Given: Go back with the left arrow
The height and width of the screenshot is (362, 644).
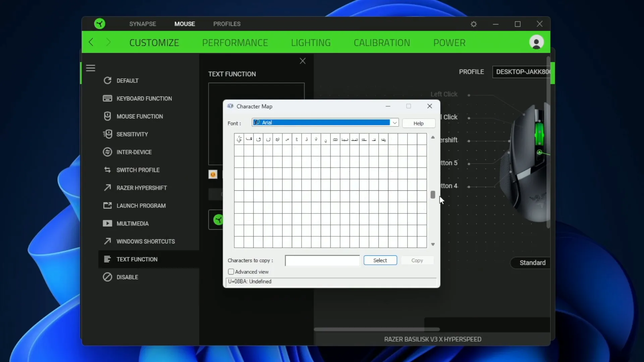Looking at the screenshot, I should [91, 42].
